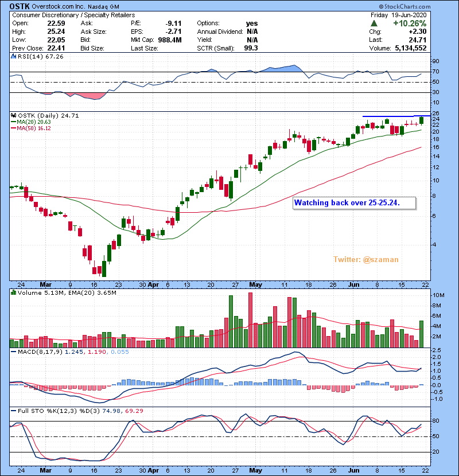The image size is (459, 476).
Task: Click the last green volume bar on the right
Action: (x=421, y=334)
